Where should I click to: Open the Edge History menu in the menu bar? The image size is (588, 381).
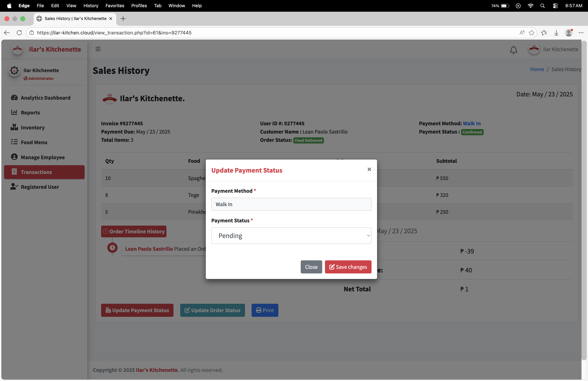click(x=91, y=6)
